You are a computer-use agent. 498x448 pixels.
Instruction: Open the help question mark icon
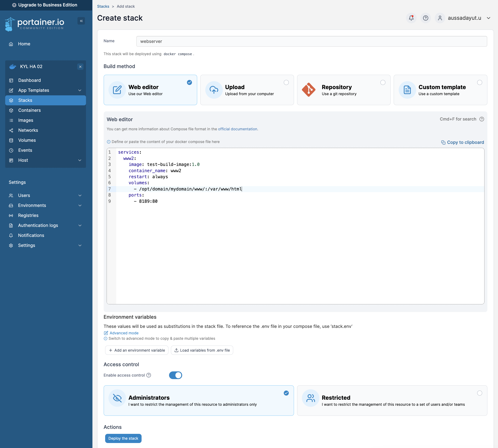click(425, 18)
